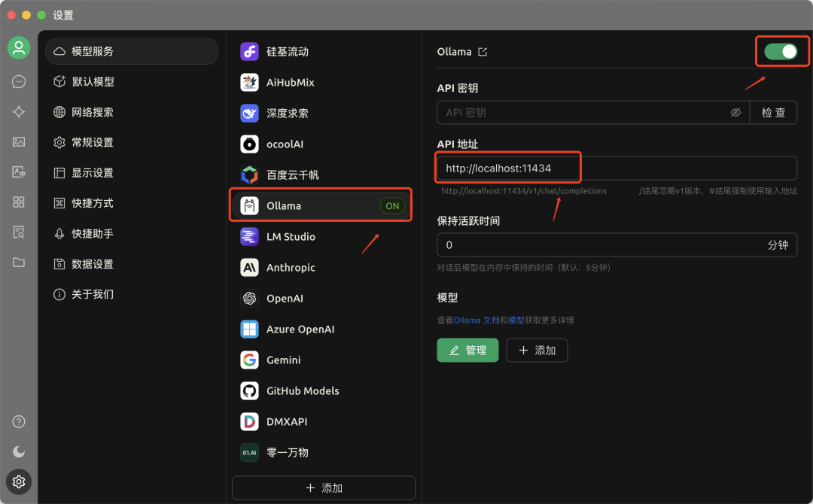This screenshot has height=504, width=813.
Task: Click the 检查 API key button
Action: [773, 112]
